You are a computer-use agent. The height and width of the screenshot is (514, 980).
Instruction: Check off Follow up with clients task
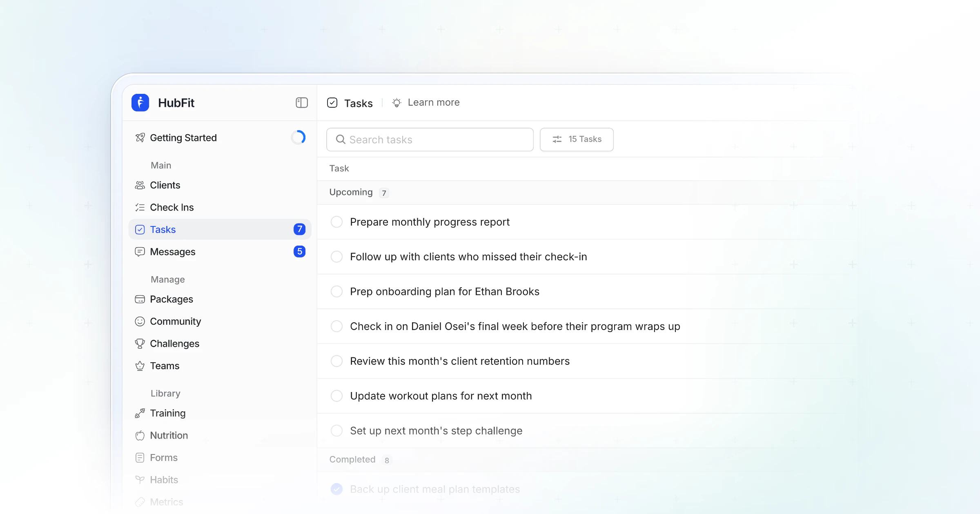(x=337, y=257)
